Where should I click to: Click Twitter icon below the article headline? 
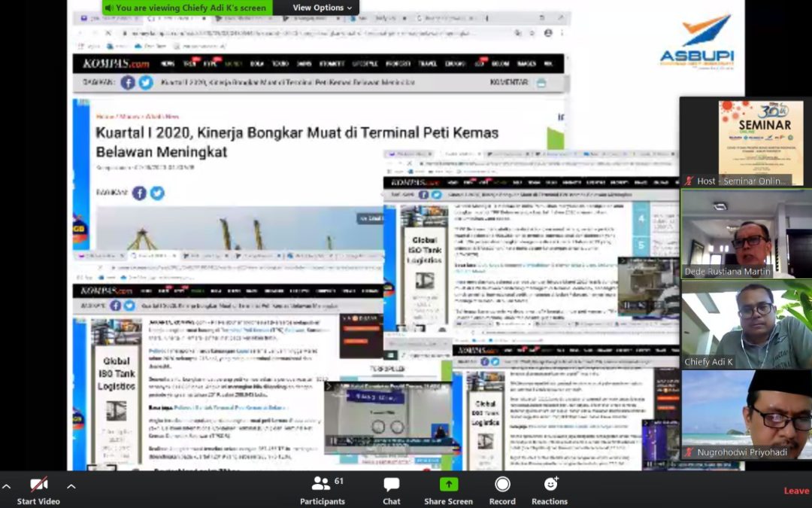click(157, 193)
